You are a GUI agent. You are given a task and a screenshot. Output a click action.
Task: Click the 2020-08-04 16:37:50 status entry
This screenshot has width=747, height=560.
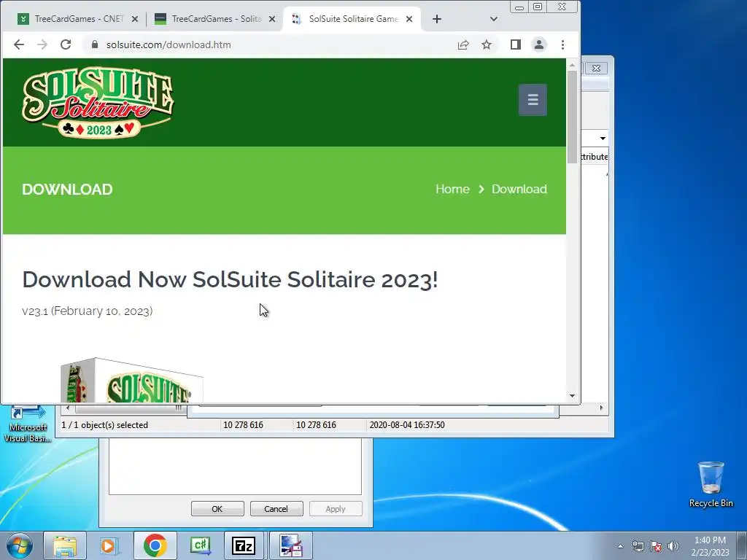click(x=407, y=425)
